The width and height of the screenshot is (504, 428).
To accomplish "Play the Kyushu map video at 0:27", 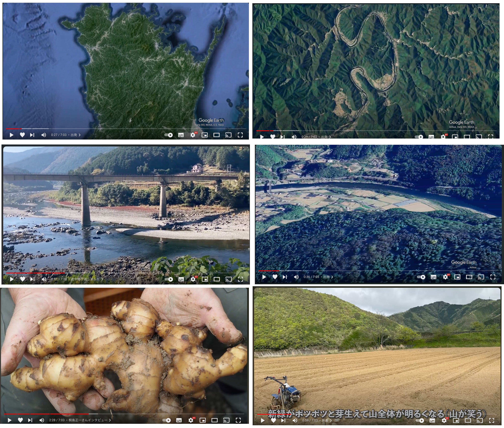I will click(x=11, y=135).
